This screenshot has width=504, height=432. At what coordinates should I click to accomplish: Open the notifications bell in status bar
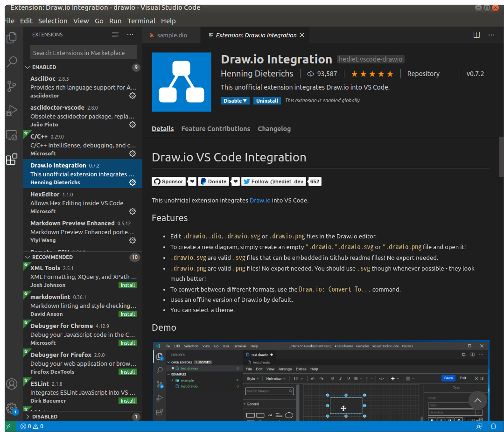[493, 426]
